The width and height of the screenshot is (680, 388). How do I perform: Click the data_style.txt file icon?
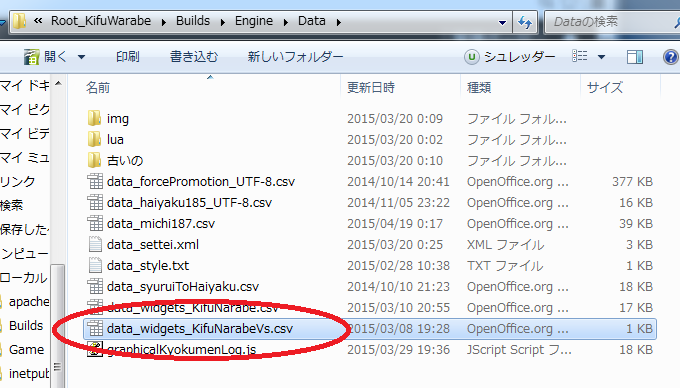[95, 265]
